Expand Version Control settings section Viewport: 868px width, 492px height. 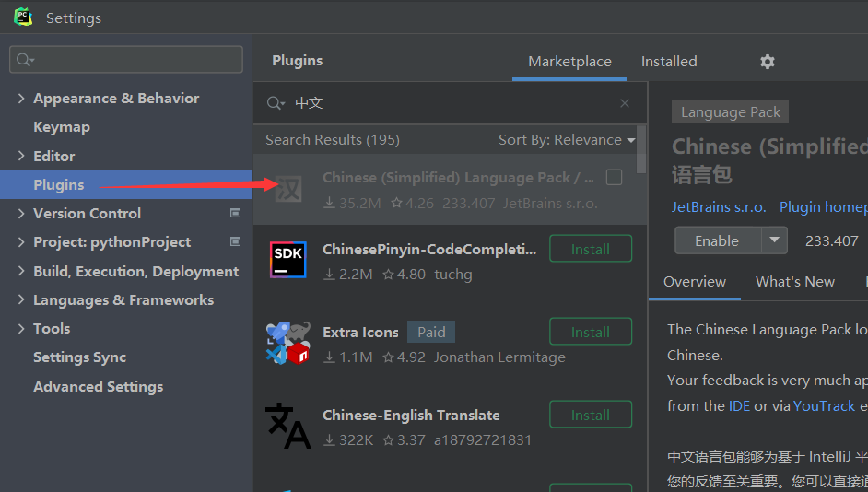tap(21, 214)
